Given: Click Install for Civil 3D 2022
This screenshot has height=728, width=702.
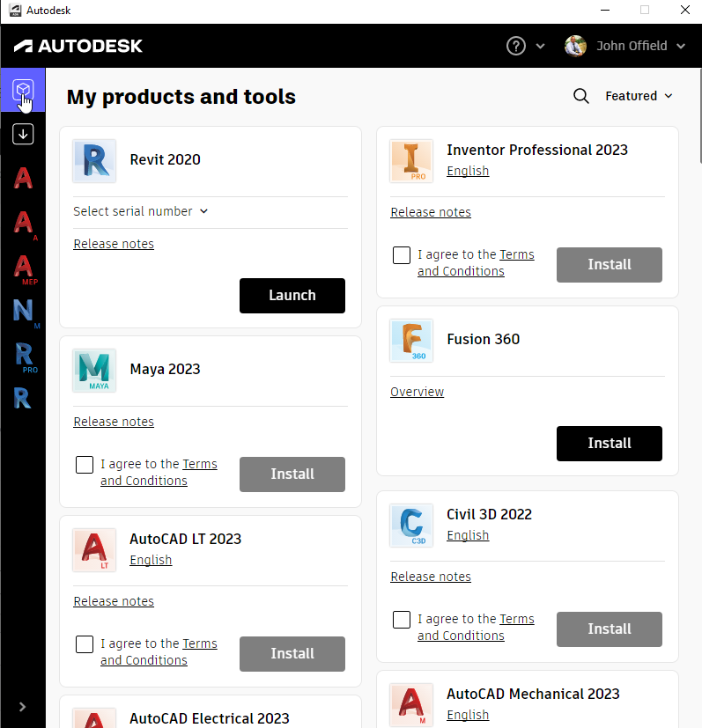Looking at the screenshot, I should (610, 629).
